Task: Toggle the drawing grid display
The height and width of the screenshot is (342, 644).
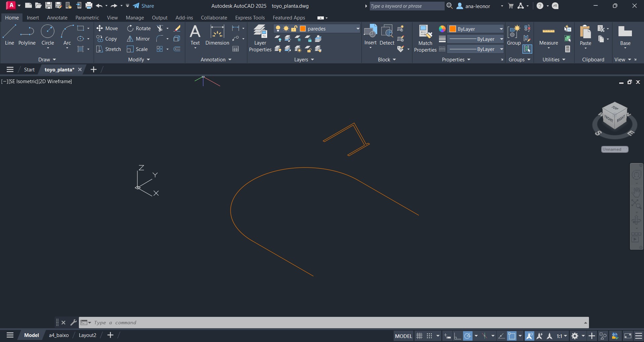Action: pyautogui.click(x=419, y=336)
